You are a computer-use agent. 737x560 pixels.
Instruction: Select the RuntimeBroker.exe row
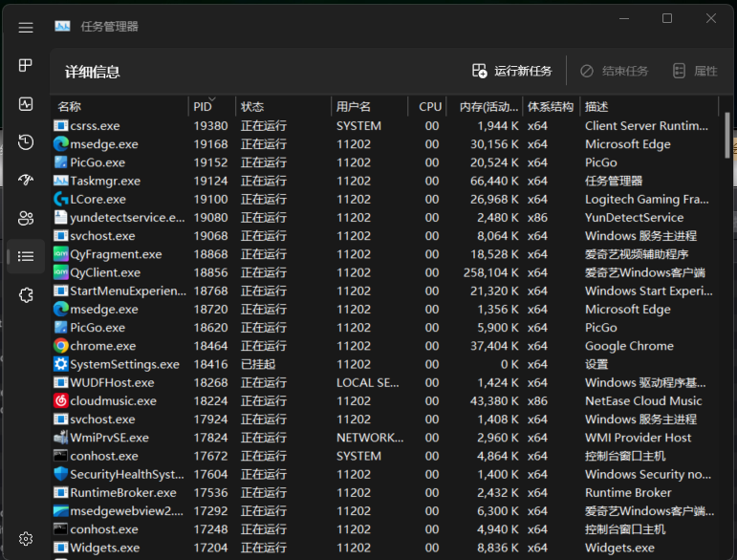tap(385, 492)
